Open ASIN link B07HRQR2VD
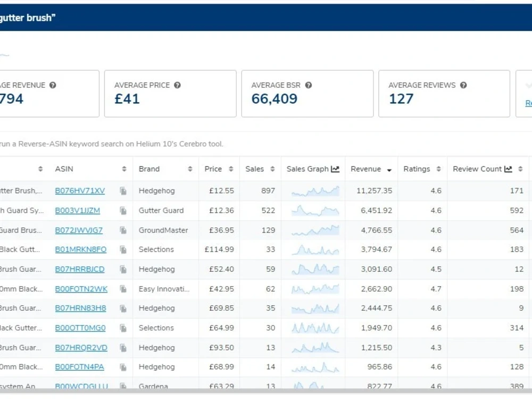The height and width of the screenshot is (399, 532). (x=81, y=347)
